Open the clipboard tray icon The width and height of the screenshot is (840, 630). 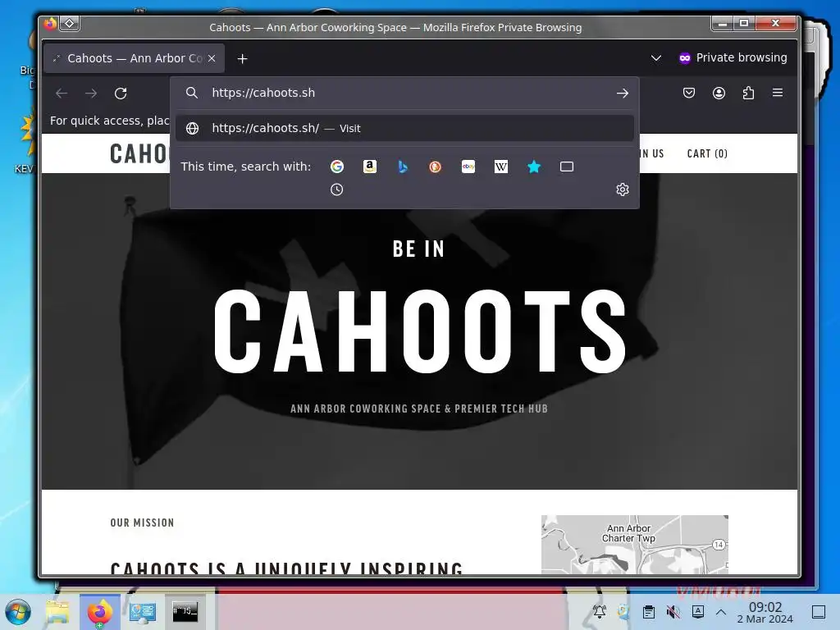(648, 612)
